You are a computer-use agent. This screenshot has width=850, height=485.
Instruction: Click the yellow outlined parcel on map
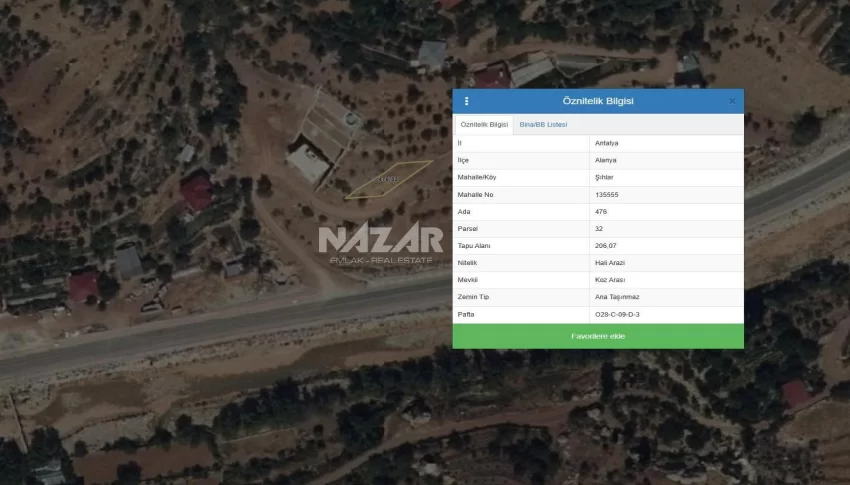coord(389,179)
